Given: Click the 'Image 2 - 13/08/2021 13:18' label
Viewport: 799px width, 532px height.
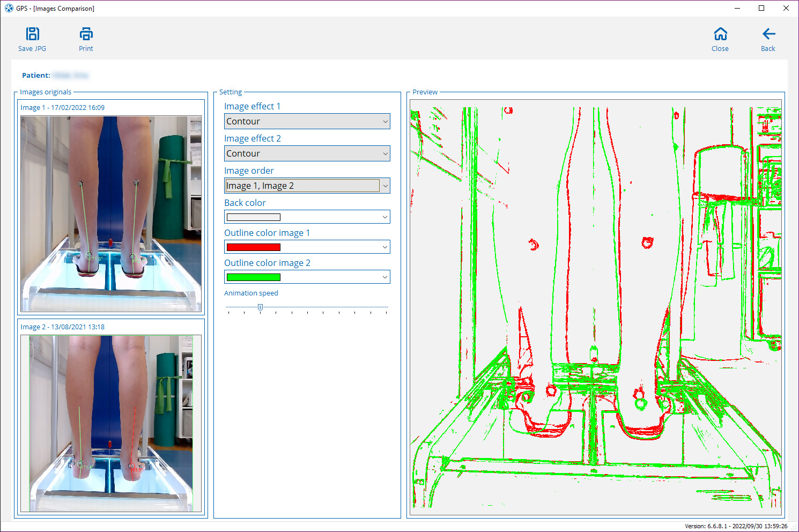Looking at the screenshot, I should coord(63,327).
